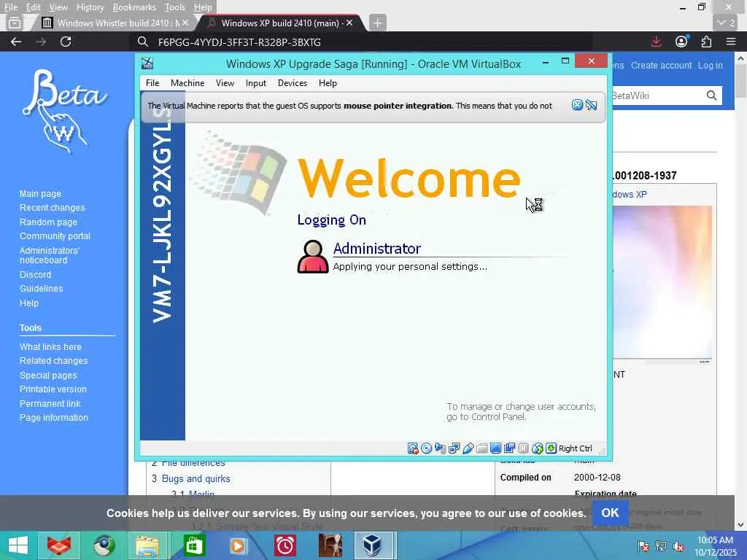Click the Administrator user account name
The width and height of the screenshot is (747, 560).
(377, 248)
